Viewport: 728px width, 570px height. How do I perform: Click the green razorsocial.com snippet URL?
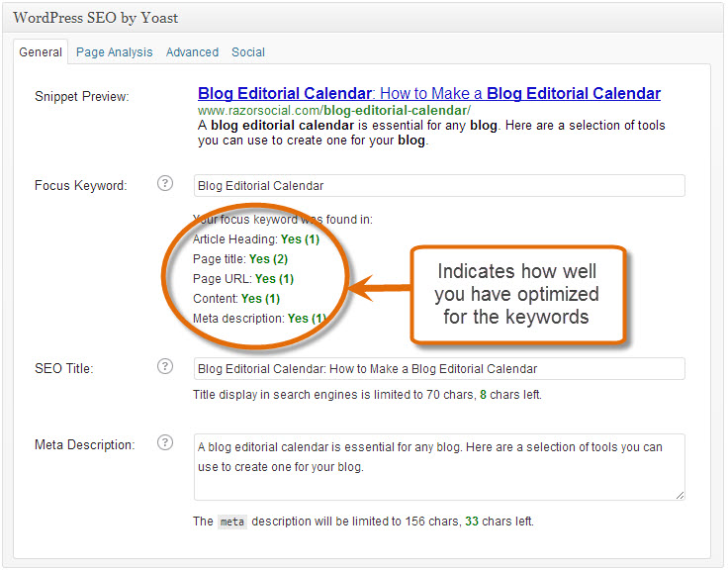point(333,111)
